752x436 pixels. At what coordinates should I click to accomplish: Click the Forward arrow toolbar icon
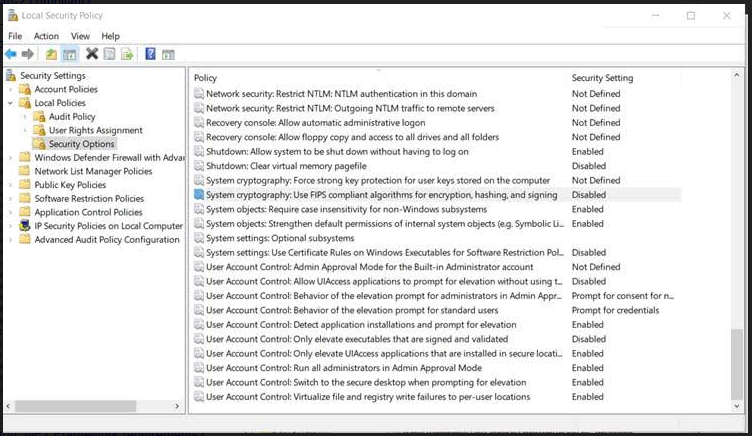click(x=28, y=54)
